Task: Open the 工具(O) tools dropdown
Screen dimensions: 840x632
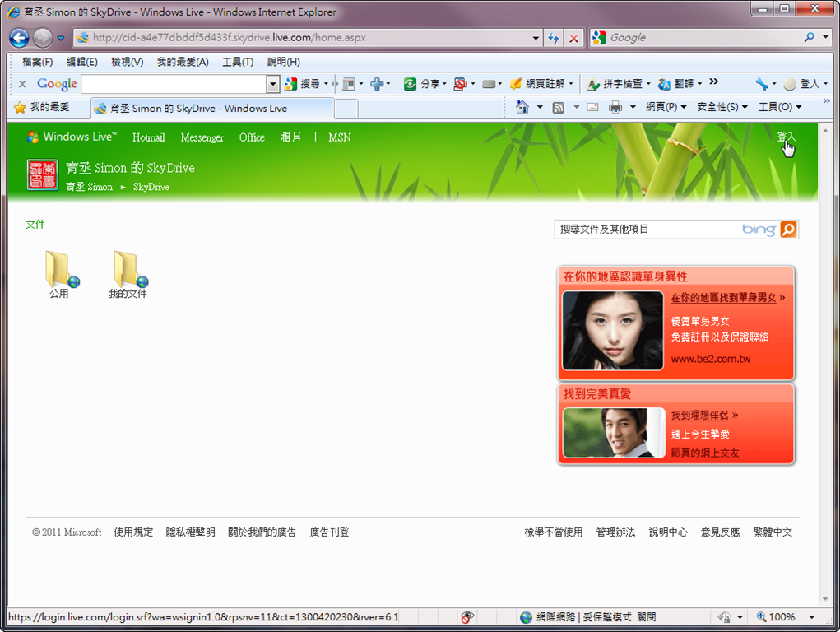Action: [780, 107]
